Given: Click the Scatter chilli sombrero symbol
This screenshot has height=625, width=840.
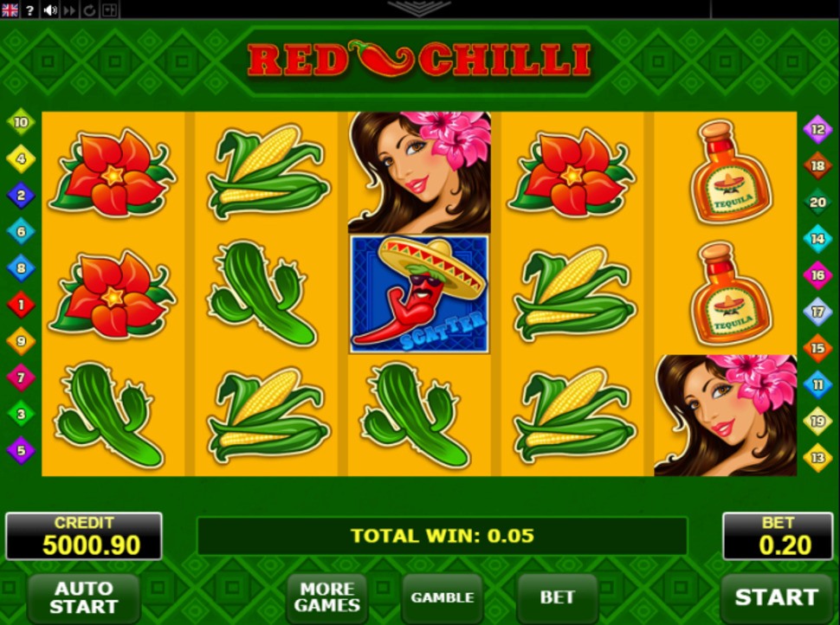Looking at the screenshot, I should (x=419, y=294).
